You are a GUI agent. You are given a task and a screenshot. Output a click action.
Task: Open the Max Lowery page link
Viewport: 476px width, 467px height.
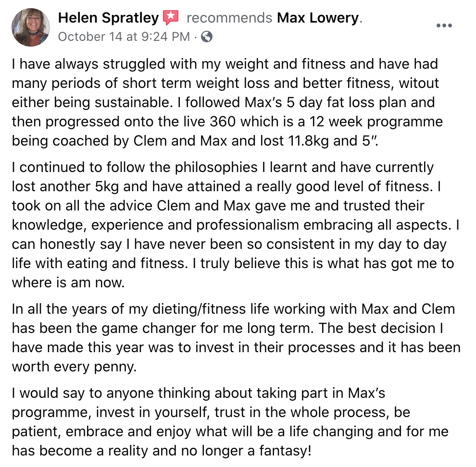click(318, 18)
